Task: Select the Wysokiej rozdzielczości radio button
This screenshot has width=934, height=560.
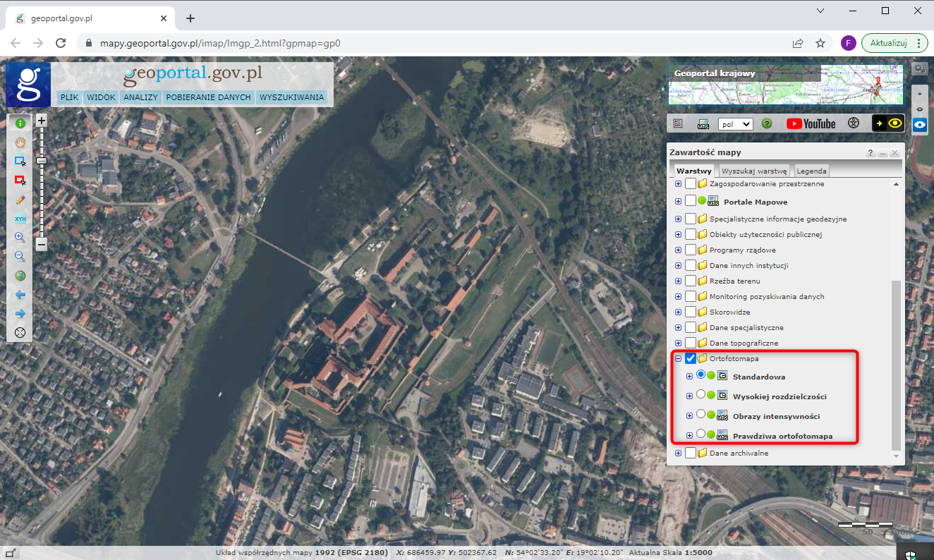Action: point(700,395)
